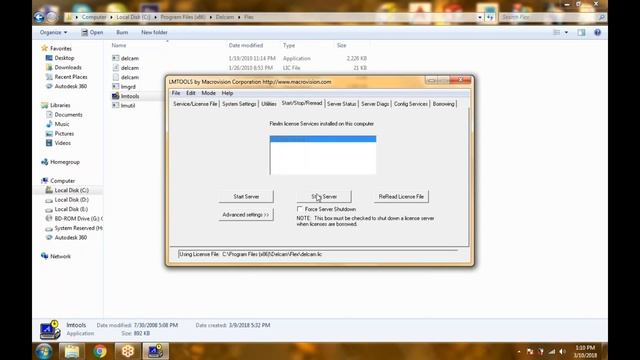
Task: Click the Start Server button
Action: click(246, 196)
